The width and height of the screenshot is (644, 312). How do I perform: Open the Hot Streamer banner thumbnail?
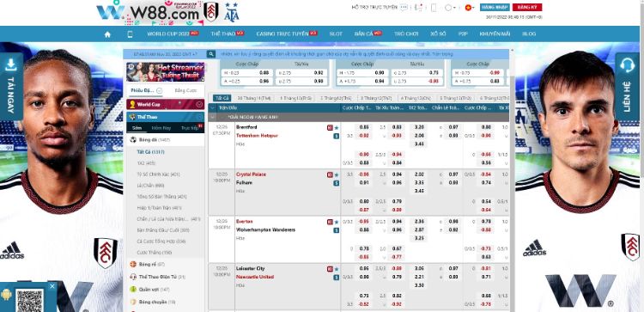pos(166,72)
